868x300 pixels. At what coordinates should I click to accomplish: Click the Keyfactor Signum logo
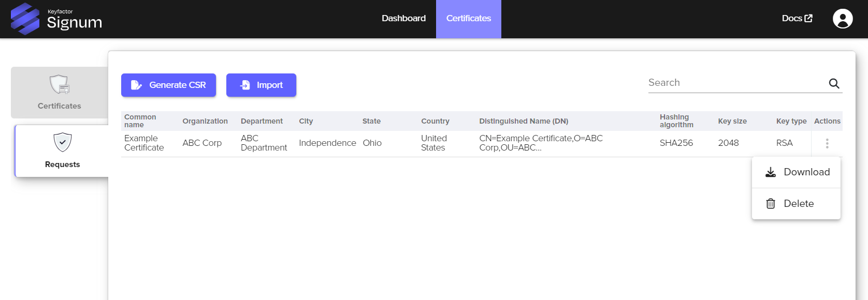point(56,19)
